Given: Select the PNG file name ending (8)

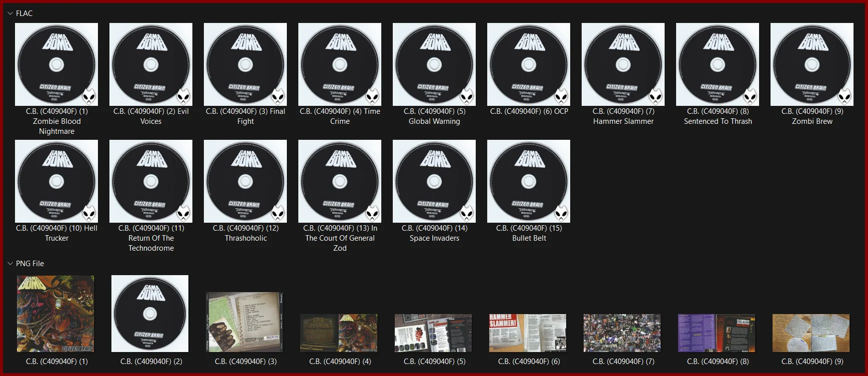Looking at the screenshot, I should (718, 362).
